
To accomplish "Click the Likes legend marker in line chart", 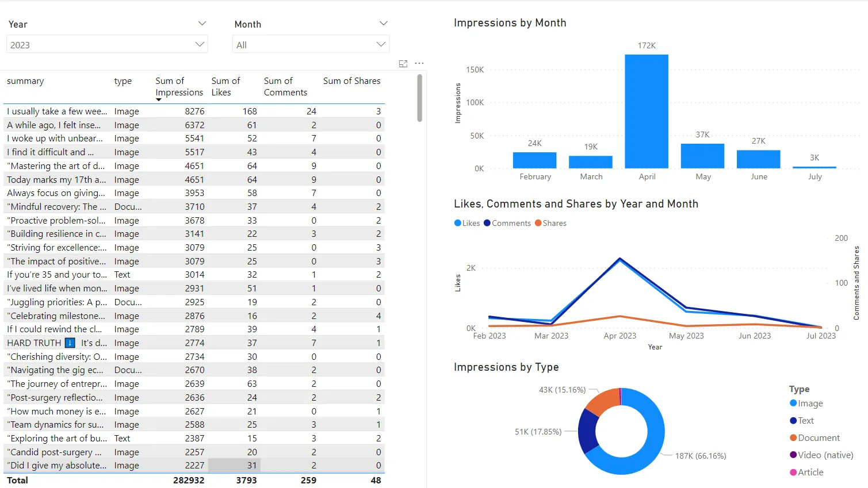I will (458, 223).
